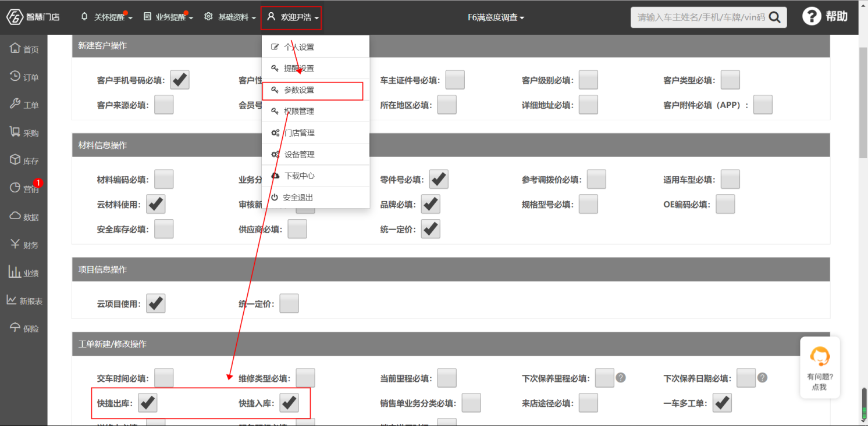
Task: Select 门店管理 menu item
Action: pyautogui.click(x=316, y=133)
